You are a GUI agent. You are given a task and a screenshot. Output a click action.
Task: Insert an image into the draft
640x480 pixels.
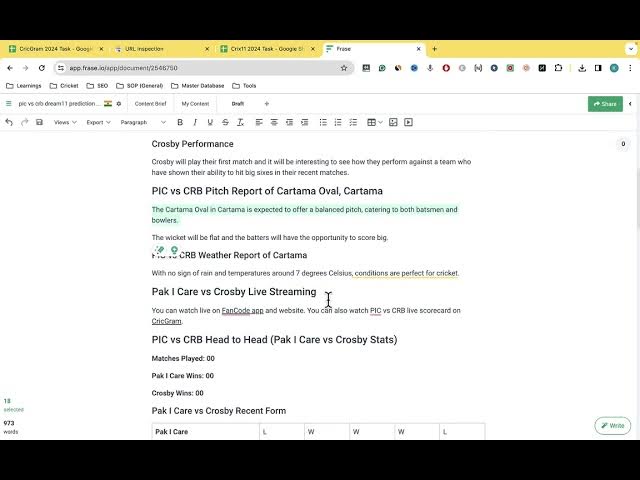[393, 122]
